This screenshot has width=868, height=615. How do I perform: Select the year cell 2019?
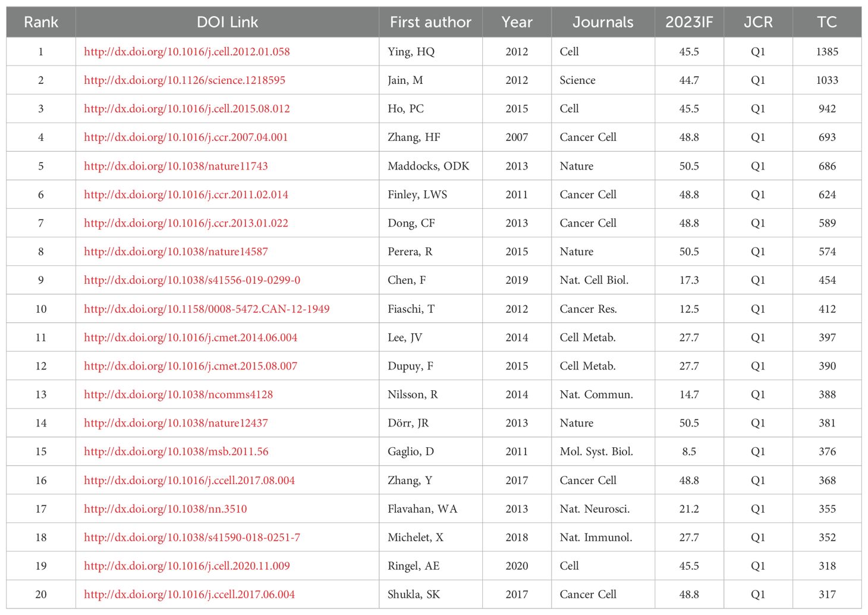(x=517, y=280)
